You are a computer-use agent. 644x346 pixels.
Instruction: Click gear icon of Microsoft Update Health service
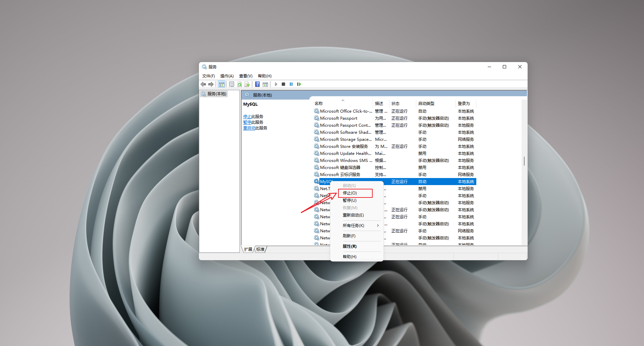click(317, 153)
